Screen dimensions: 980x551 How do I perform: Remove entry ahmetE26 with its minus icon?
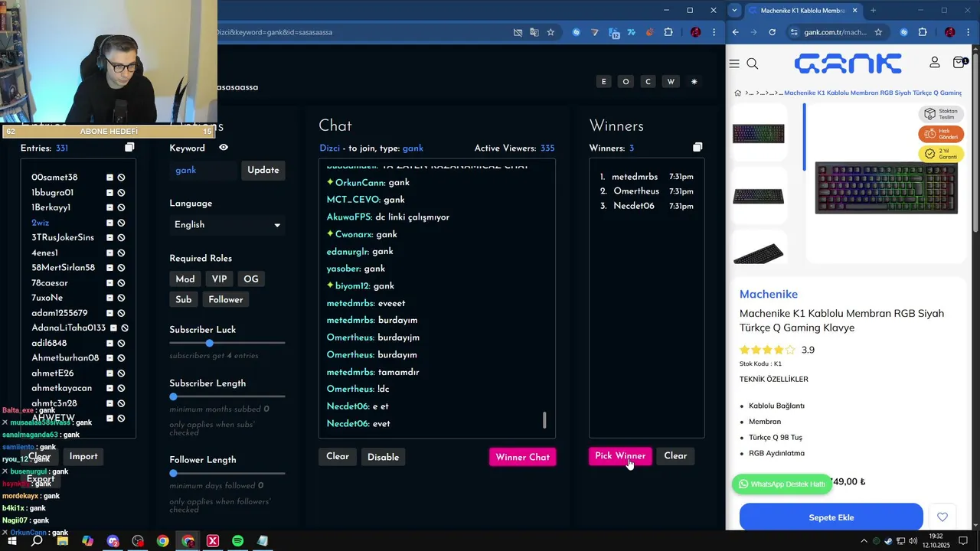[109, 373]
